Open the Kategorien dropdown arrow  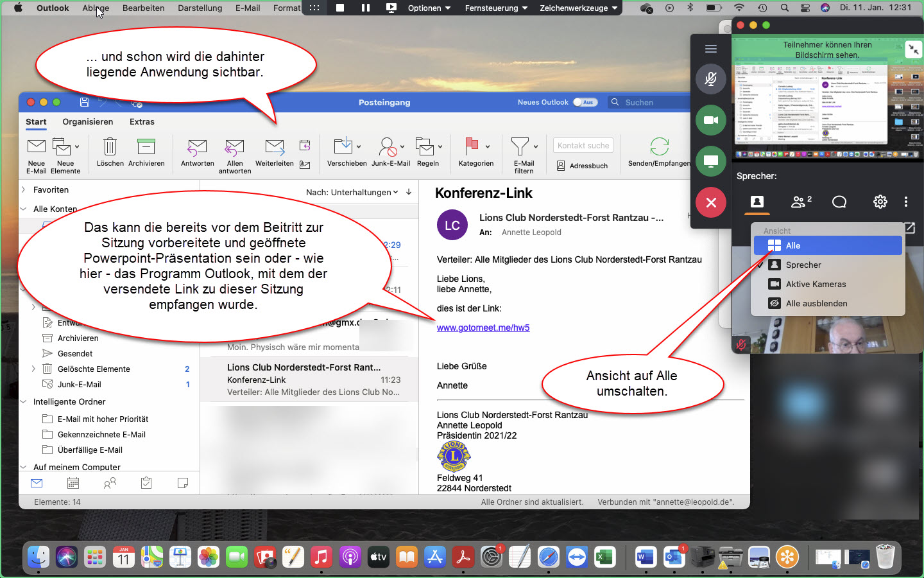488,146
